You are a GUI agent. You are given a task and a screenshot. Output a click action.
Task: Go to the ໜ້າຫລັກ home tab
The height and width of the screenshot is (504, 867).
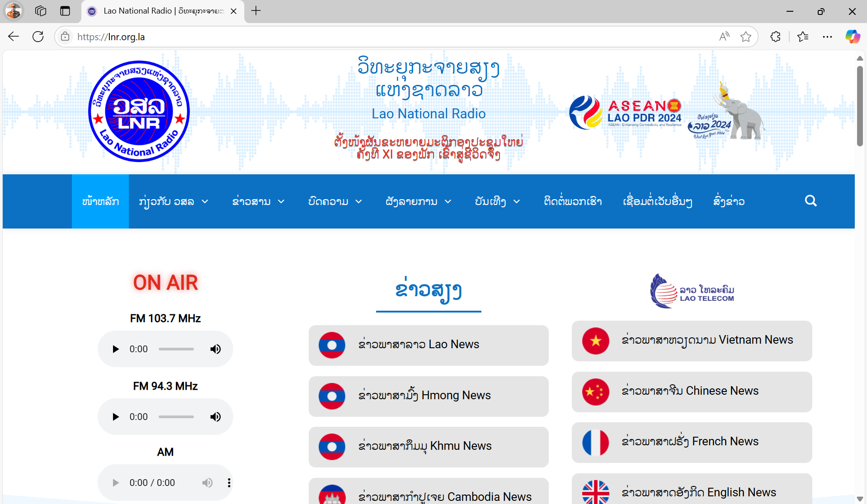pyautogui.click(x=100, y=201)
